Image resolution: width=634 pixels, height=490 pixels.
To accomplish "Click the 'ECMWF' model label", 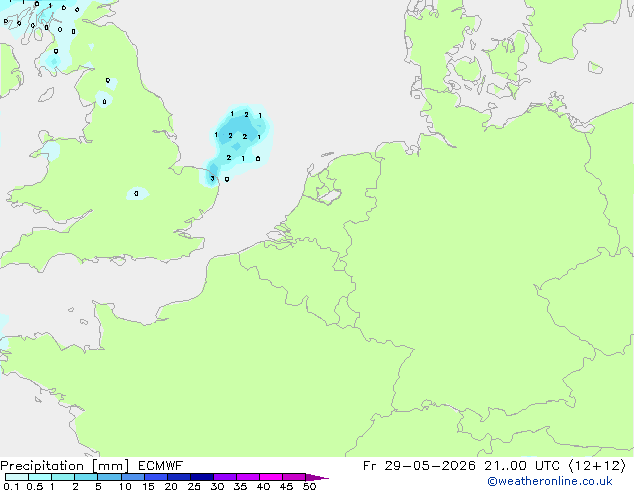I will (x=161, y=466).
